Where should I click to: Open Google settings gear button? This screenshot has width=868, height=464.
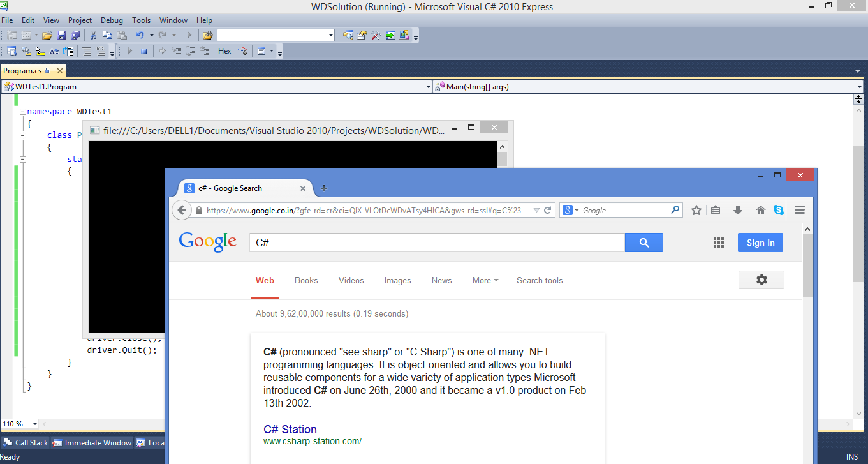tap(761, 280)
